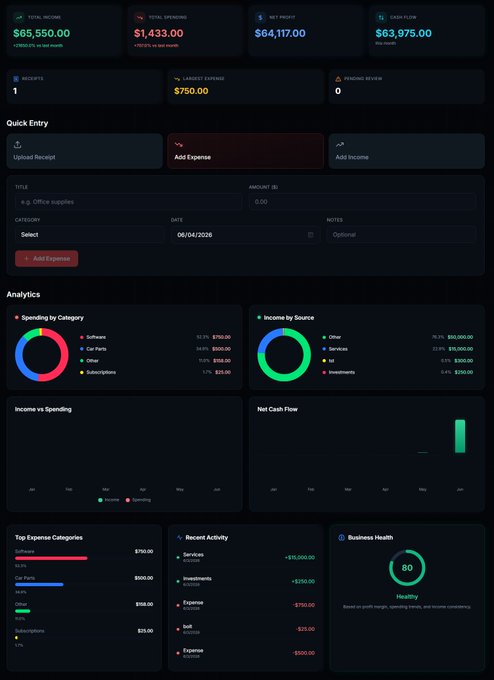Click the Business Health score ring showing 80
494x680 pixels.
(x=407, y=568)
